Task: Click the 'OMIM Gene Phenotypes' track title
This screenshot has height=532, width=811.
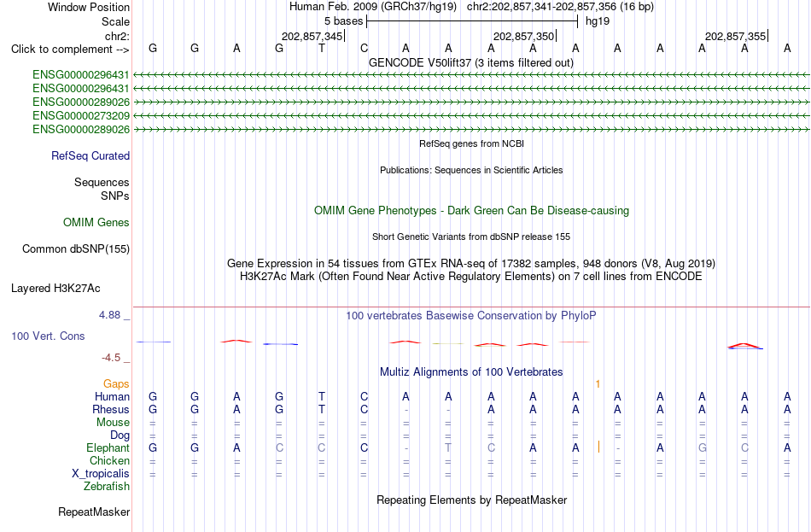Action: coord(471,211)
